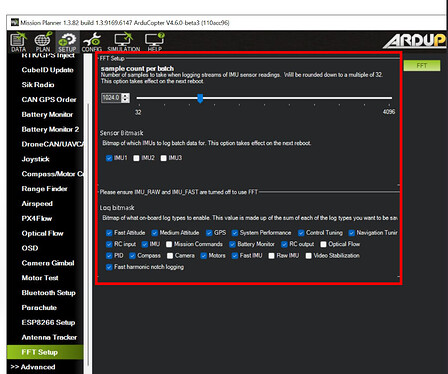Toggle Fast harmonic notch logging
This screenshot has height=374, width=448.
click(x=109, y=267)
